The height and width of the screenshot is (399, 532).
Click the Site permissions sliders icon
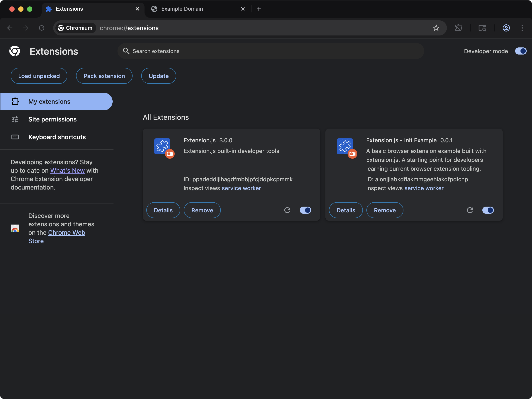pos(15,119)
